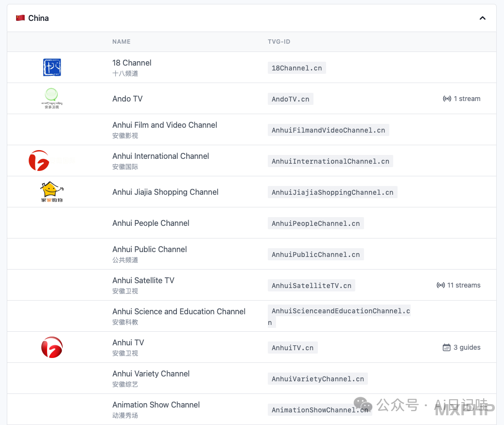Click the TVG-ID column header
This screenshot has height=425, width=504.
278,41
